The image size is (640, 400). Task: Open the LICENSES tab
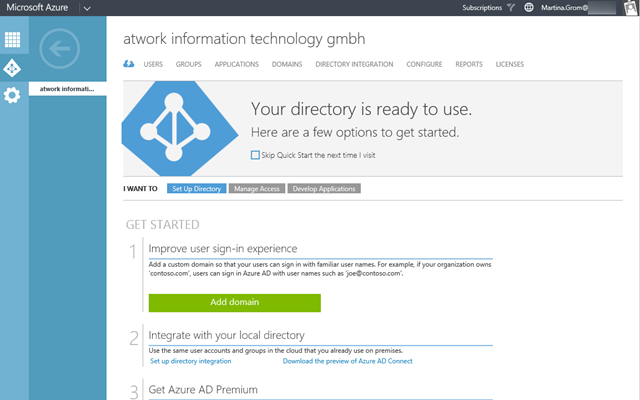pos(510,64)
